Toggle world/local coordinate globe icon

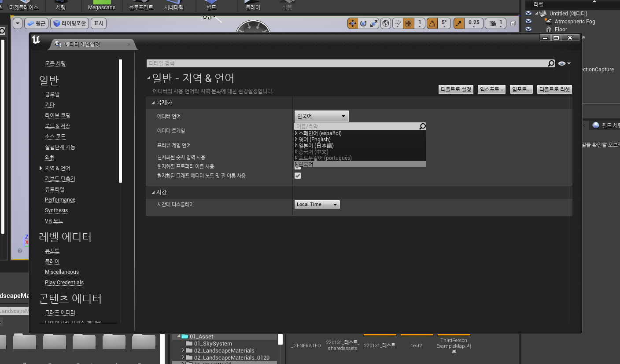[x=386, y=23]
